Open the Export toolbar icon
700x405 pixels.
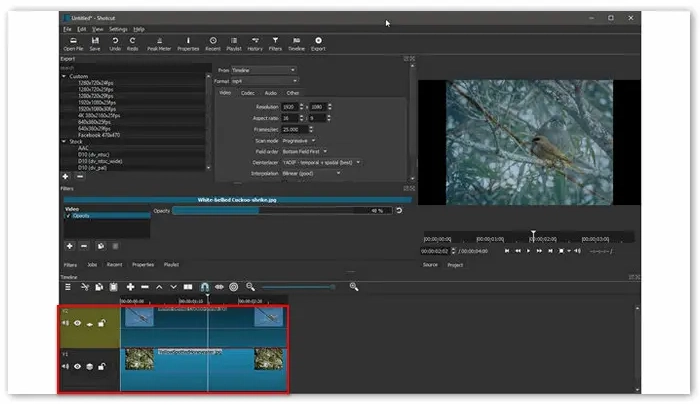[318, 44]
